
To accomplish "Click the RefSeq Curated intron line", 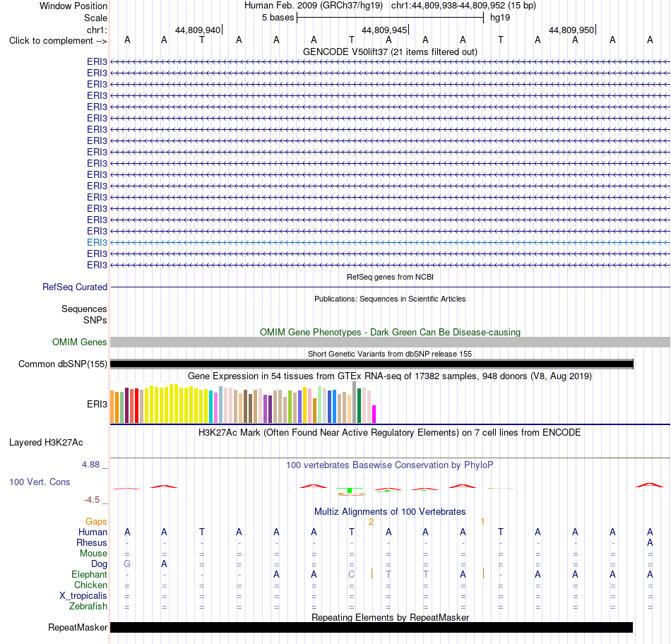I will (x=390, y=287).
